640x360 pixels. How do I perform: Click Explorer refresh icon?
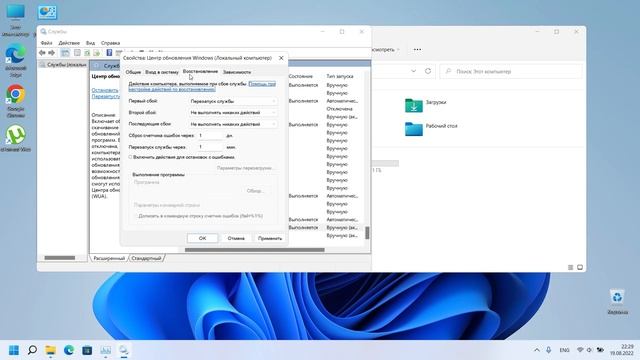(x=428, y=71)
